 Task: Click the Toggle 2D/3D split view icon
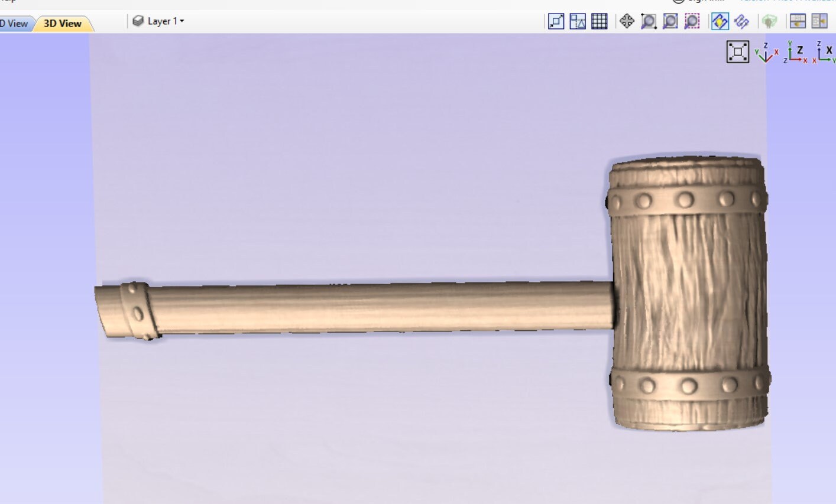(798, 21)
